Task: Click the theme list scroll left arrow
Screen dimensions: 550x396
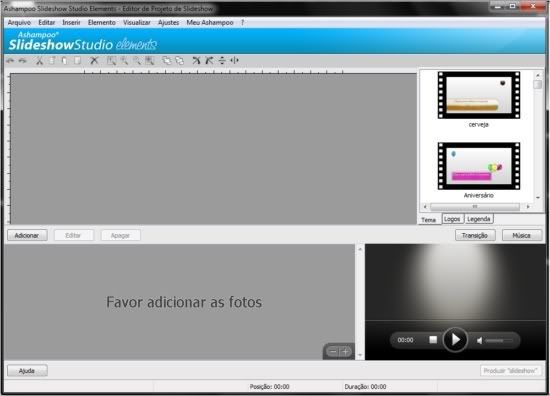Action: (x=425, y=207)
